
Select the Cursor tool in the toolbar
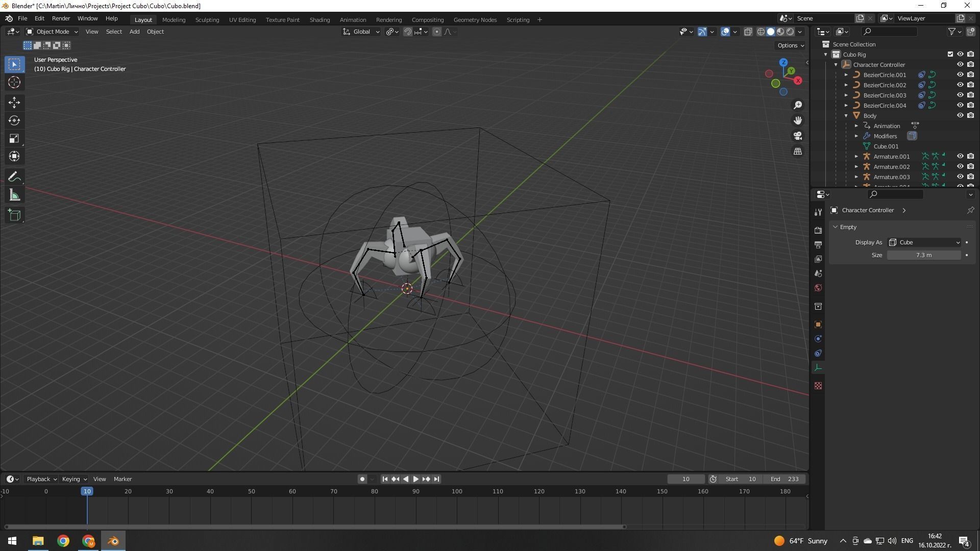[x=14, y=82]
